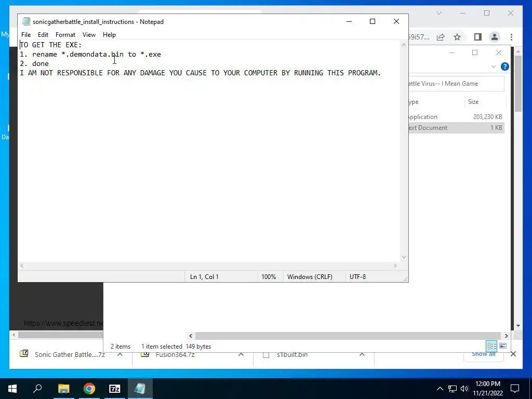Click the Explorer horizontal scroll left arrow
This screenshot has height=399, width=532.
point(191,336)
